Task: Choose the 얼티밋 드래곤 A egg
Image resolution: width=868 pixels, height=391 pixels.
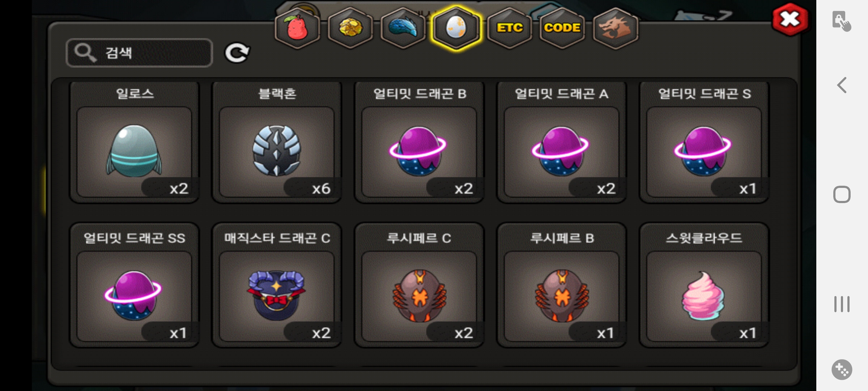Action: (562, 142)
